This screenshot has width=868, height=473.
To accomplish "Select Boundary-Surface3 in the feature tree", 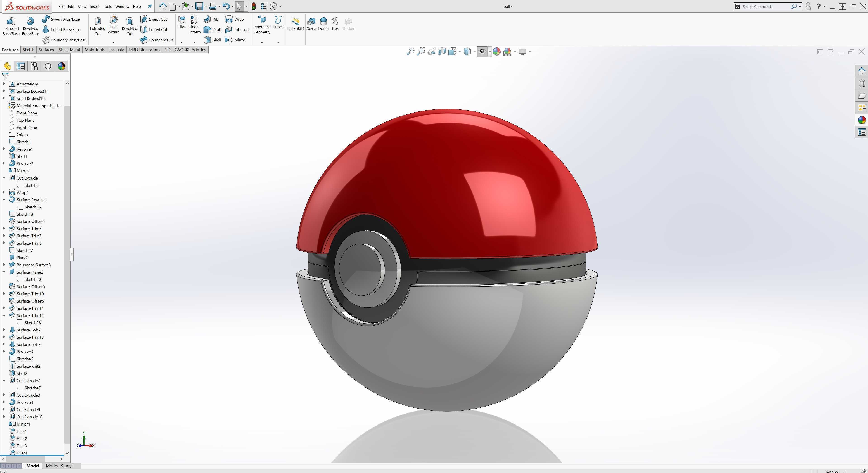I will tap(33, 265).
